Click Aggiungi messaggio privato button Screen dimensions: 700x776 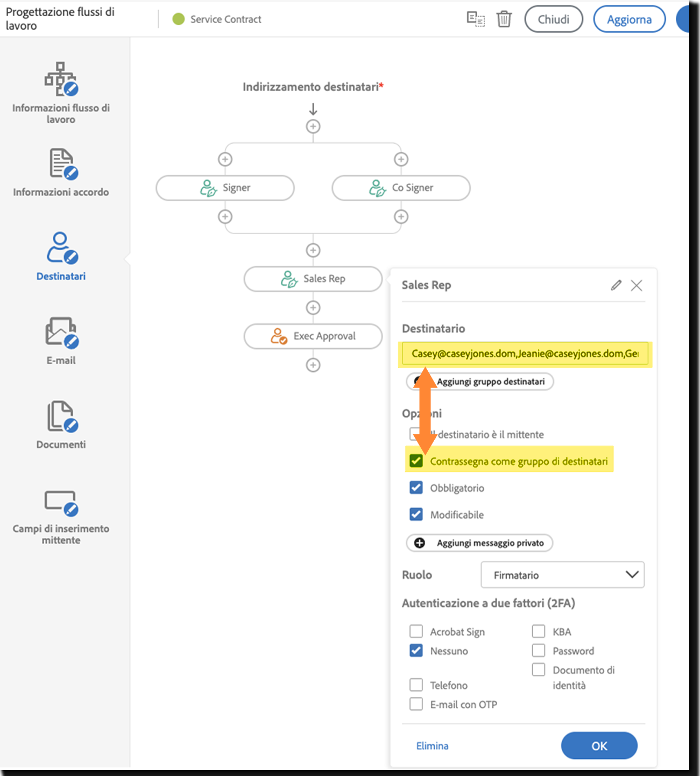tap(479, 543)
